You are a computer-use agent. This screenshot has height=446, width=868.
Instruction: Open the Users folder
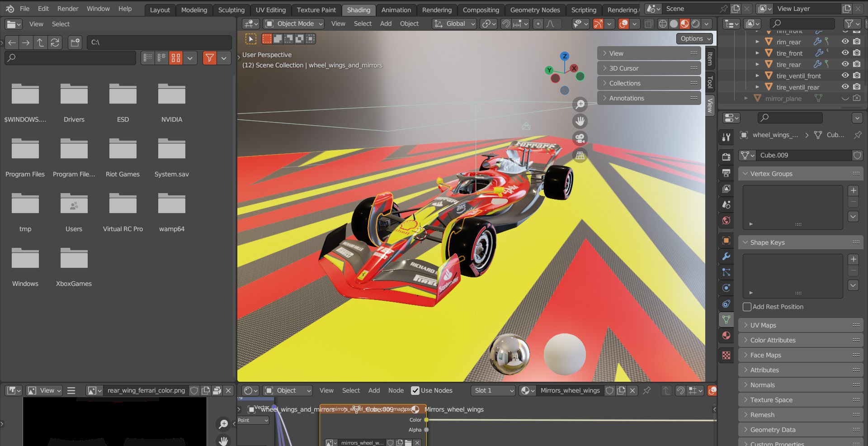pos(74,213)
